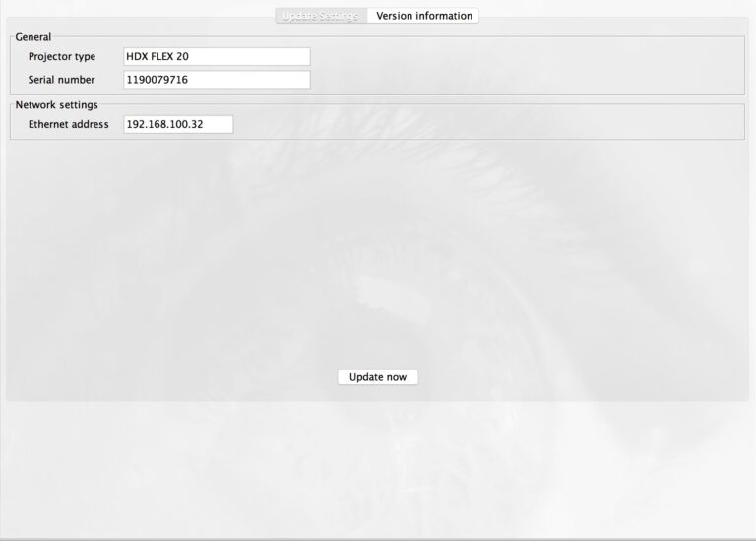Open the Version information tab
This screenshot has width=756, height=541.
(424, 16)
